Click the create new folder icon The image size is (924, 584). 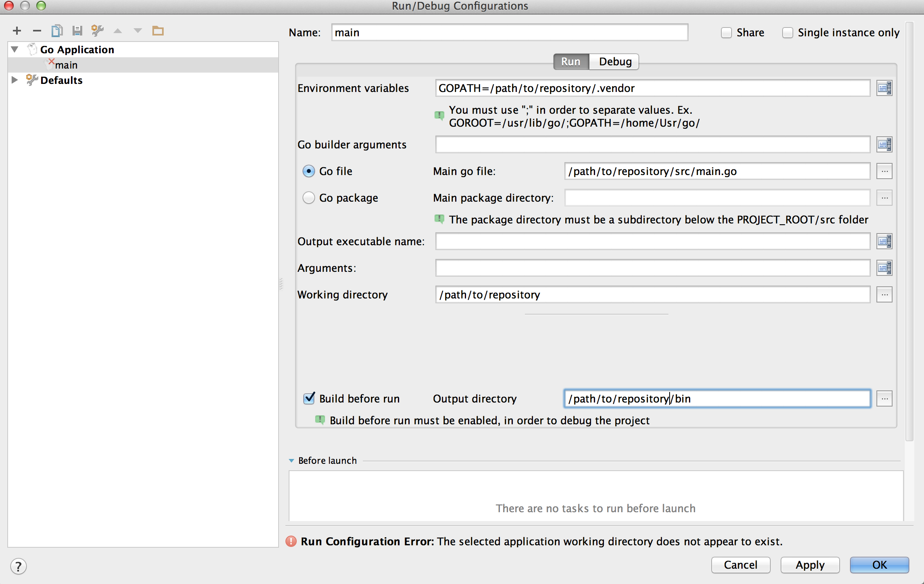tap(158, 31)
